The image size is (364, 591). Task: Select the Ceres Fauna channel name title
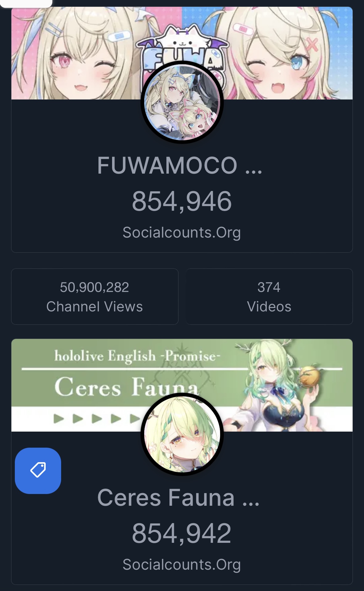(178, 497)
